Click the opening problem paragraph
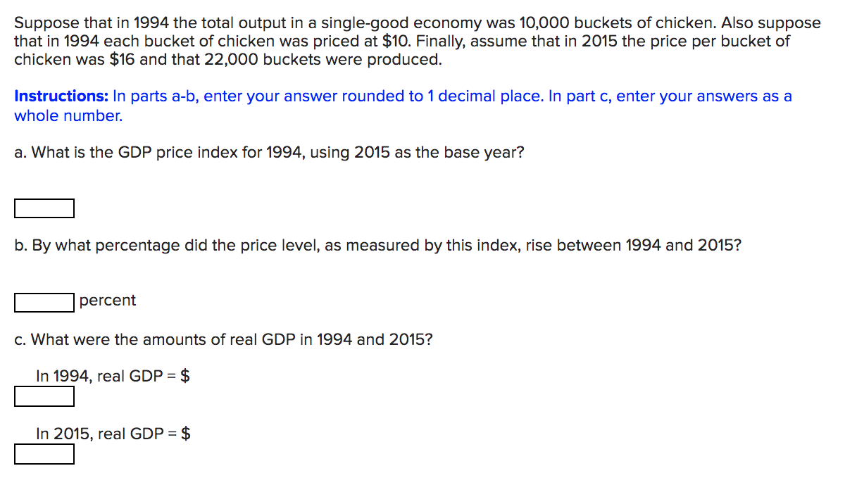This screenshot has width=845, height=504. point(415,41)
